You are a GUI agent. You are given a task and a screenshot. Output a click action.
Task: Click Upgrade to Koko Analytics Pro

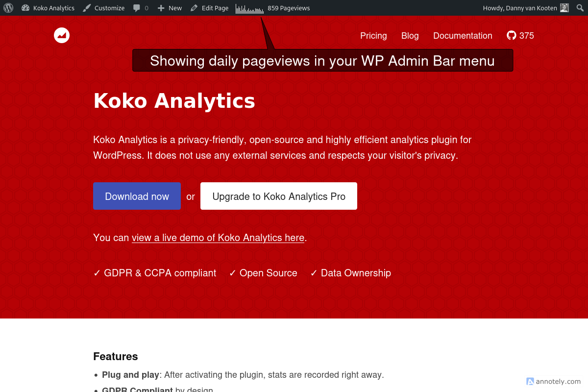[278, 196]
